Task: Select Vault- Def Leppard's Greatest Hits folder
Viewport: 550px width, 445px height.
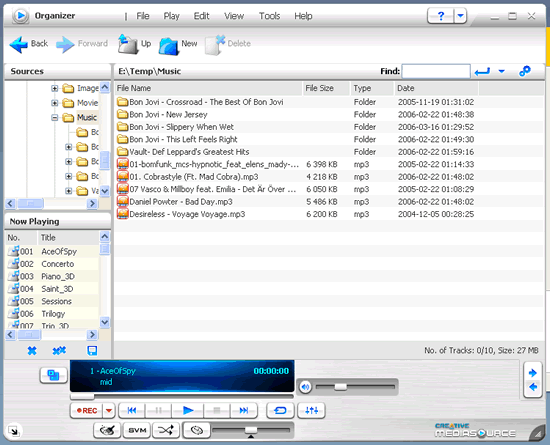Action: [183, 152]
